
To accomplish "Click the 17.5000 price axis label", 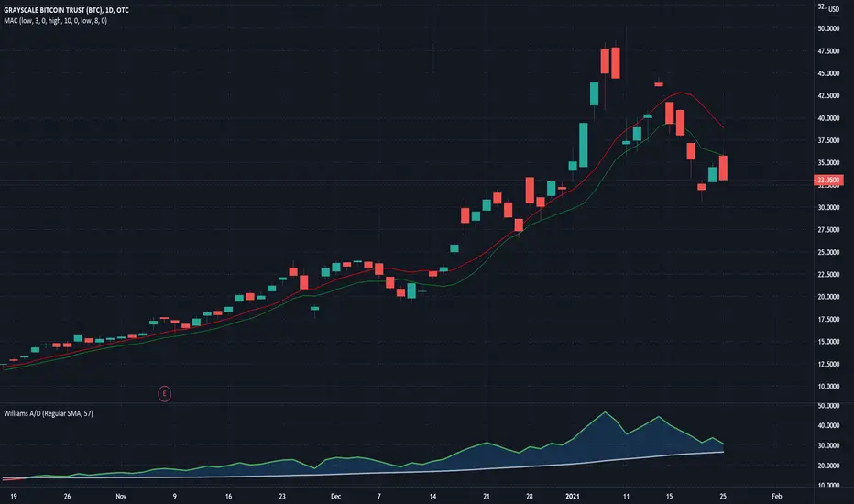I will coord(828,319).
